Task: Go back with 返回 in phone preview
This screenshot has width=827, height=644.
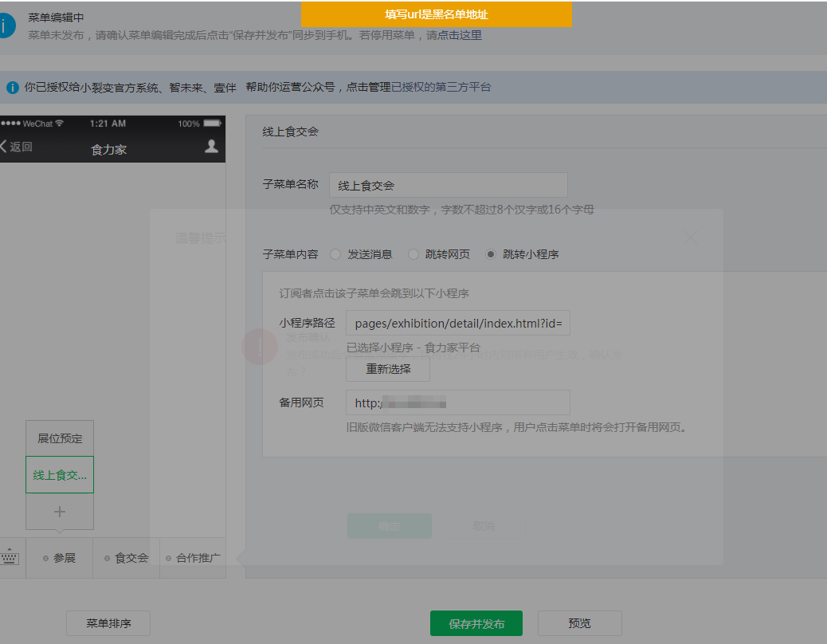Action: coord(17,147)
